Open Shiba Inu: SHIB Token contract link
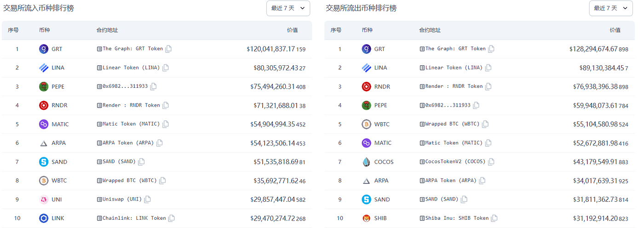Image resolution: width=644 pixels, height=228 pixels. 457,218
